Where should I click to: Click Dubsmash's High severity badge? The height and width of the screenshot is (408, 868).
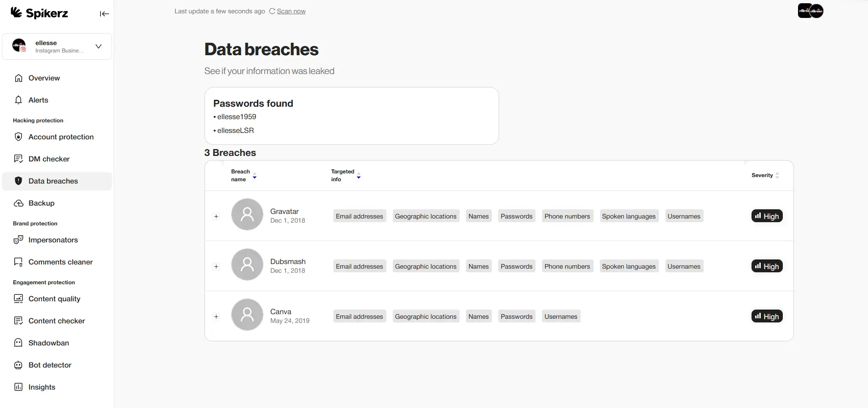(x=767, y=266)
